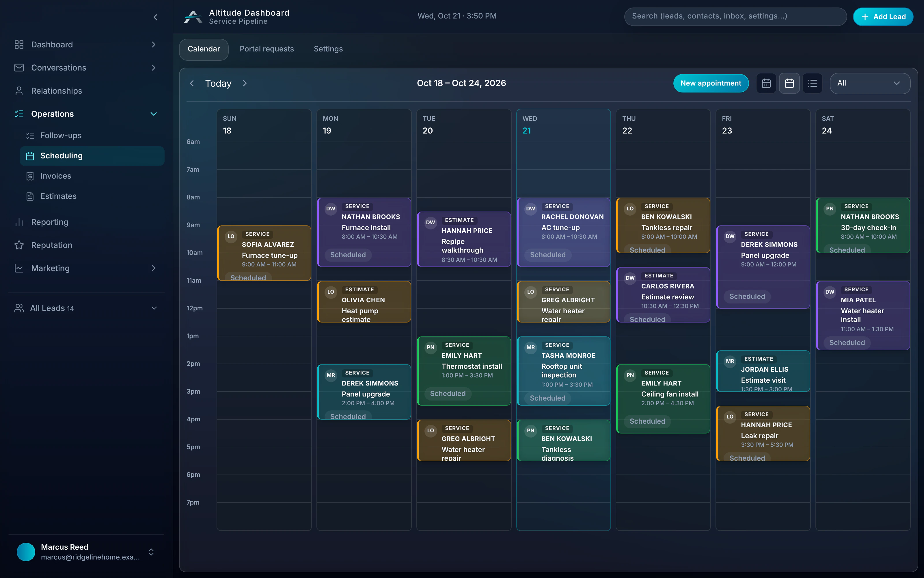Open the All filter dropdown
Viewport: 924px width, 578px height.
point(870,83)
